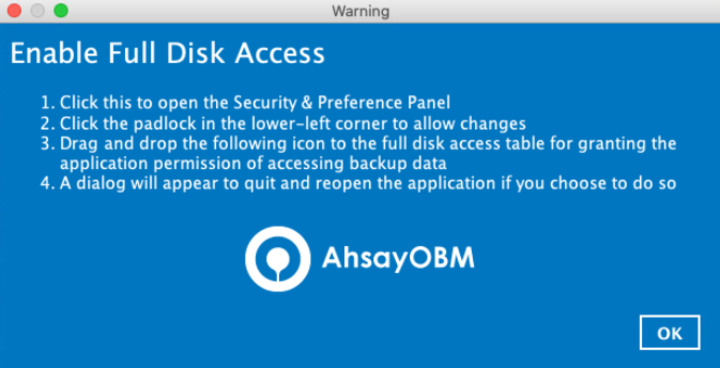Click the "Warning" window title

tap(360, 10)
